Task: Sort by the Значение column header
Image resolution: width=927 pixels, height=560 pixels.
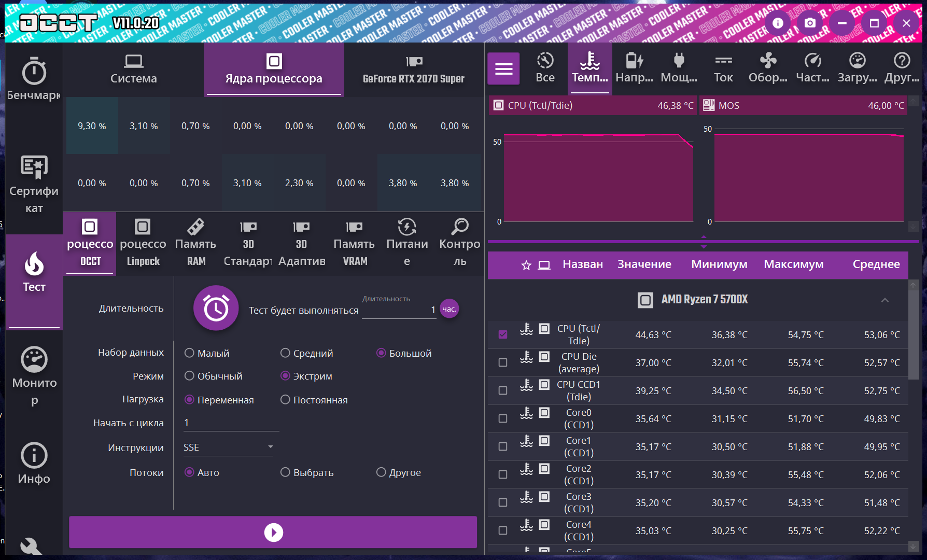Action: pyautogui.click(x=644, y=264)
